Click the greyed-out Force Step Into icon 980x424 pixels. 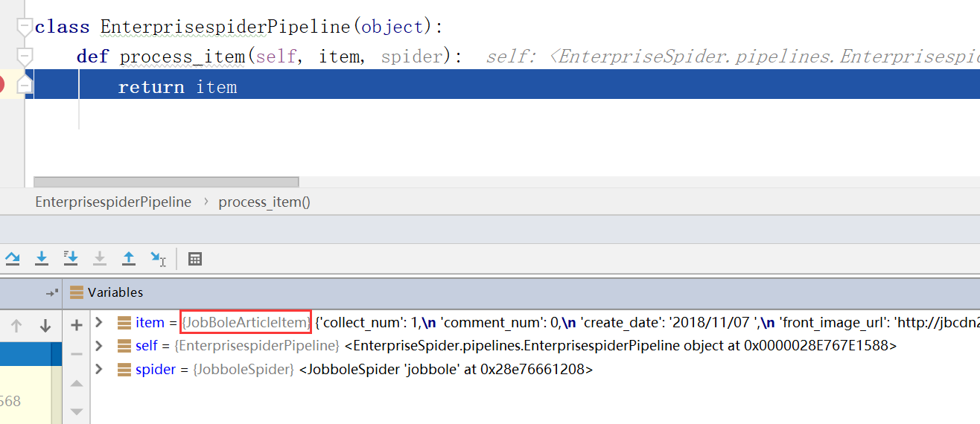coord(100,258)
